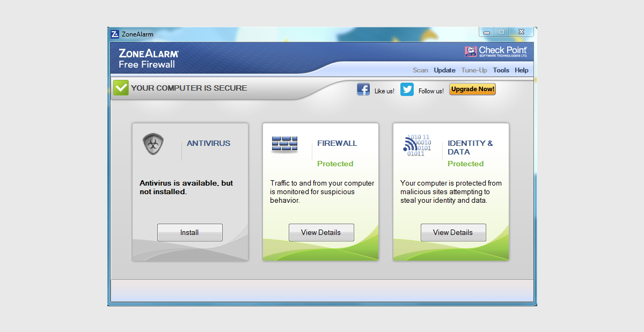Click the Antivirus biohazard shield icon

[x=153, y=144]
